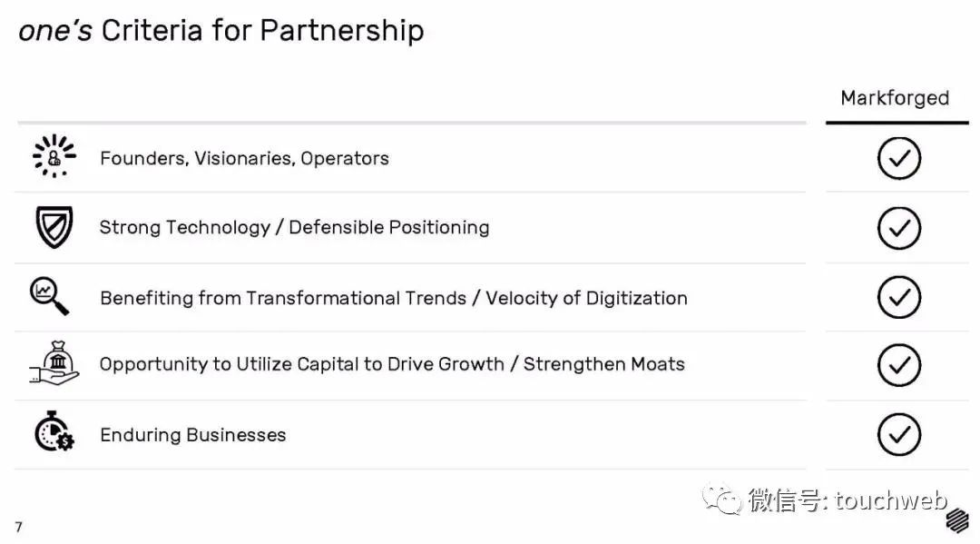
Task: Click the WeChat logo in the watermark
Action: (x=727, y=499)
